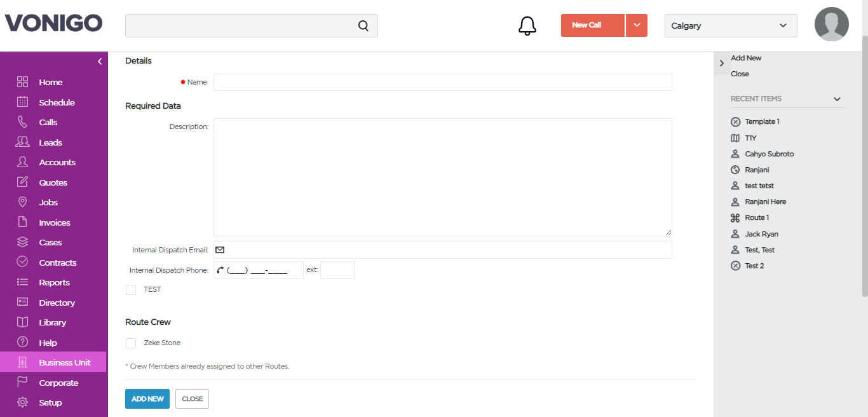Open notifications bell icon

coord(527,25)
